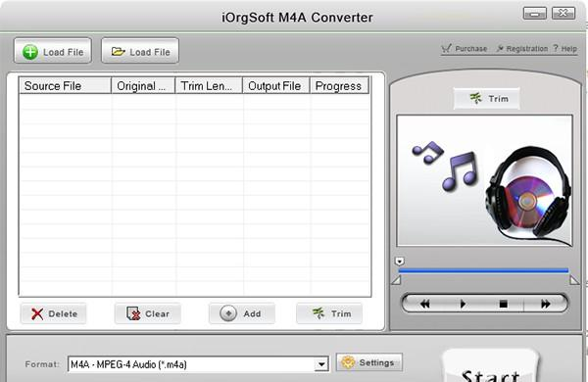Click the gear icon on Settings button
This screenshot has width=588, height=382.
point(348,362)
